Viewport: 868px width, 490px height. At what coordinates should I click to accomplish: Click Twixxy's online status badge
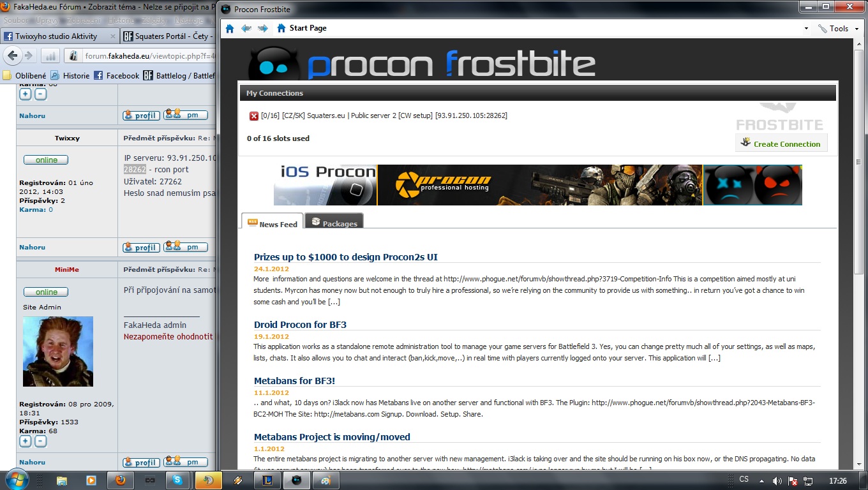pos(46,160)
